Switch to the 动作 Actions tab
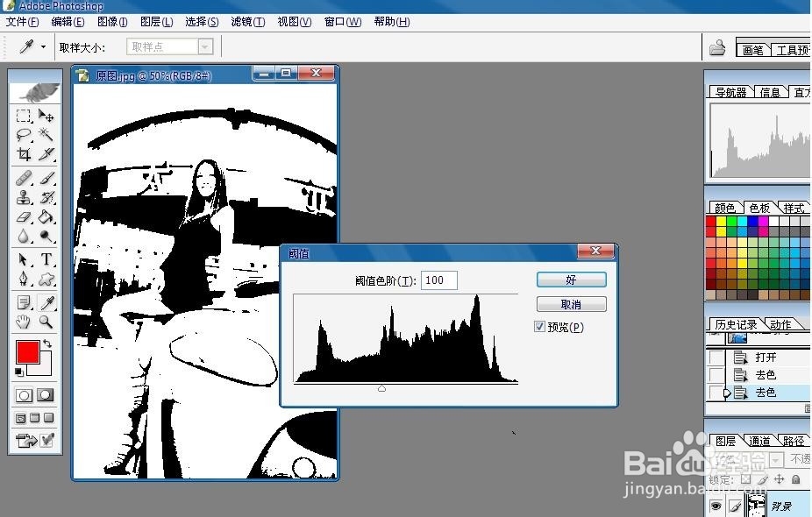Viewport: 812px width, 517px height. click(x=780, y=324)
